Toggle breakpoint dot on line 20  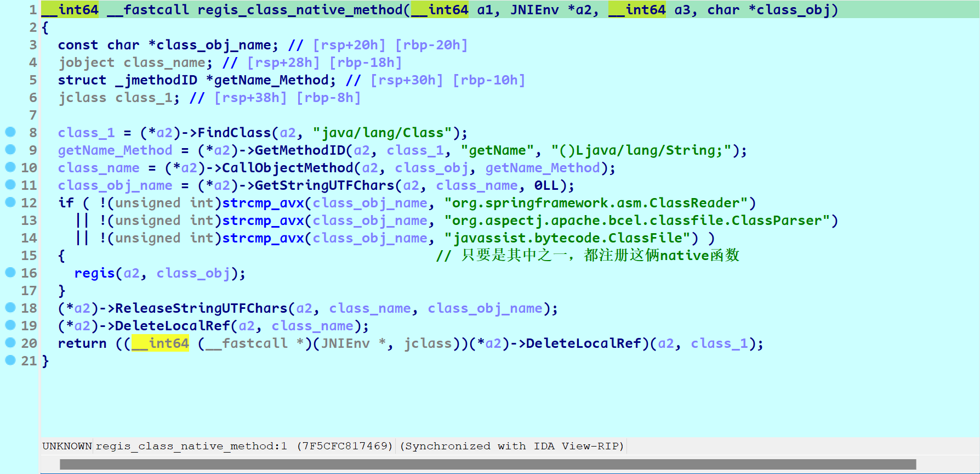[10, 342]
